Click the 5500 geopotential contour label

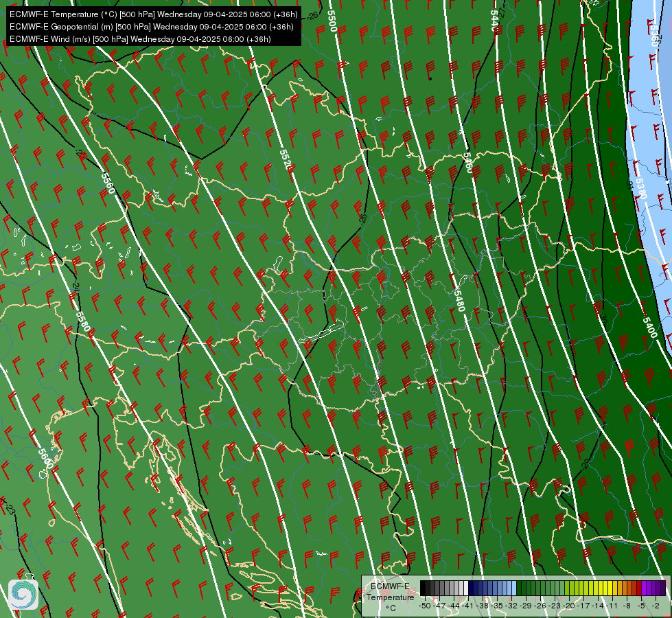click(x=332, y=21)
